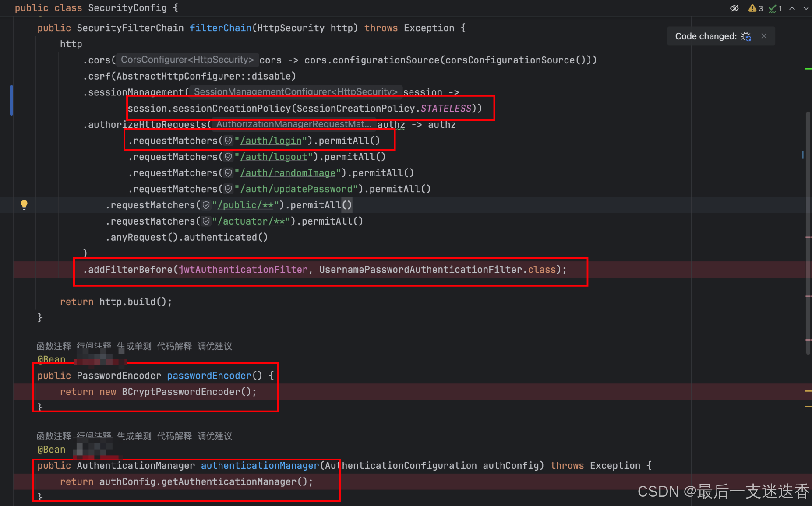This screenshot has height=506, width=812.
Task: Open the 1 weak warning checkmark indicator
Action: tap(776, 8)
